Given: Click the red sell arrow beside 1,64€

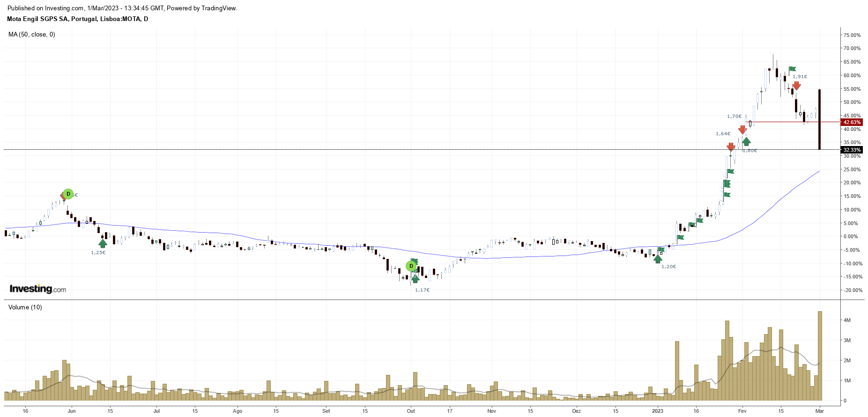Looking at the screenshot, I should (731, 147).
